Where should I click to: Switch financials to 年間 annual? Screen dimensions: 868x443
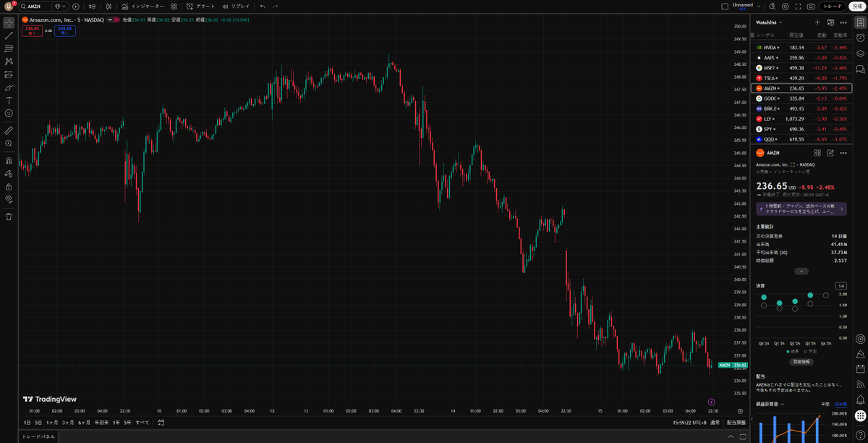point(825,404)
